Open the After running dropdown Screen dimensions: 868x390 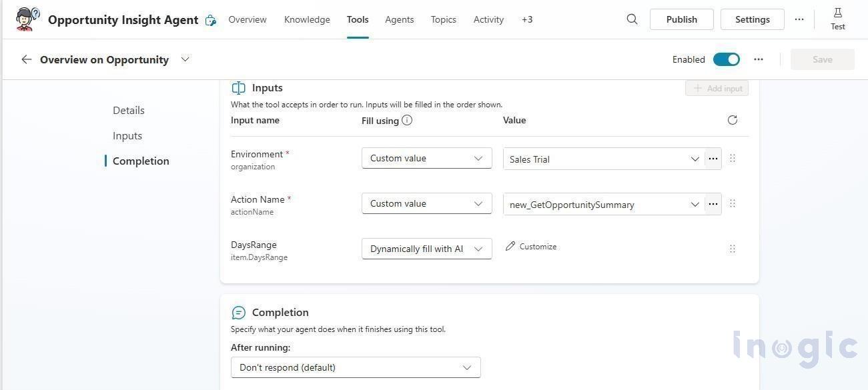[356, 367]
